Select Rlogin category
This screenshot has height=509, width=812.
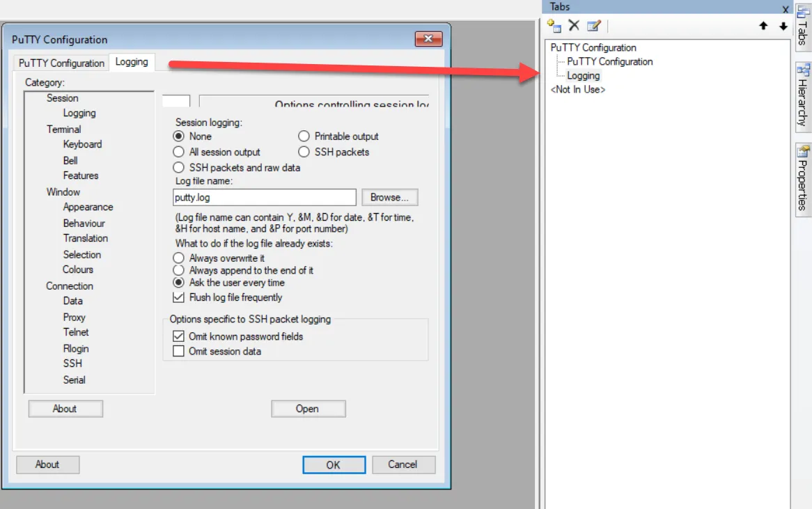coord(76,348)
